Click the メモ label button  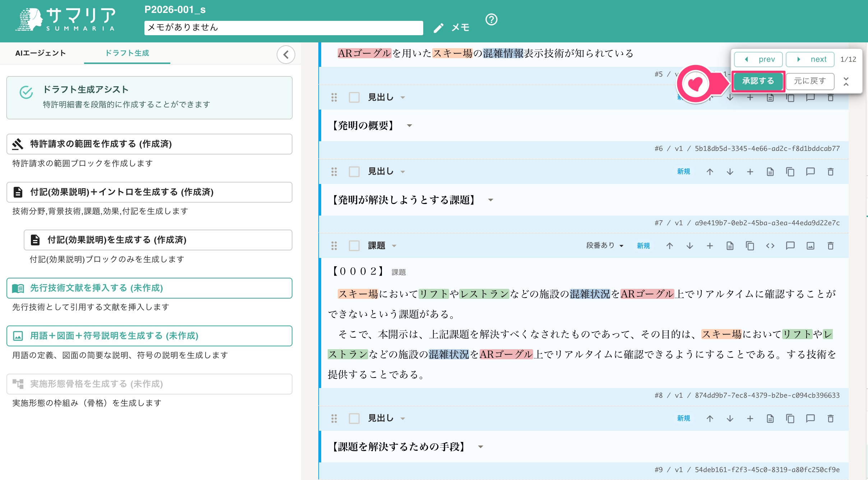pyautogui.click(x=461, y=28)
